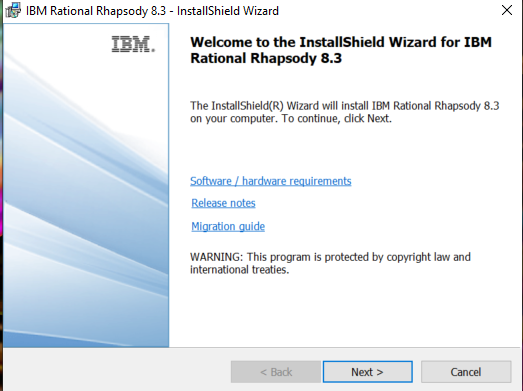Click the installer icon in title bar
The width and height of the screenshot is (523, 391).
(x=13, y=10)
